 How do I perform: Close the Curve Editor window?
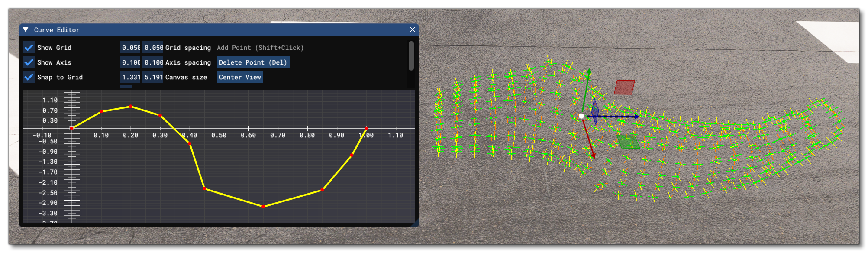pyautogui.click(x=412, y=29)
